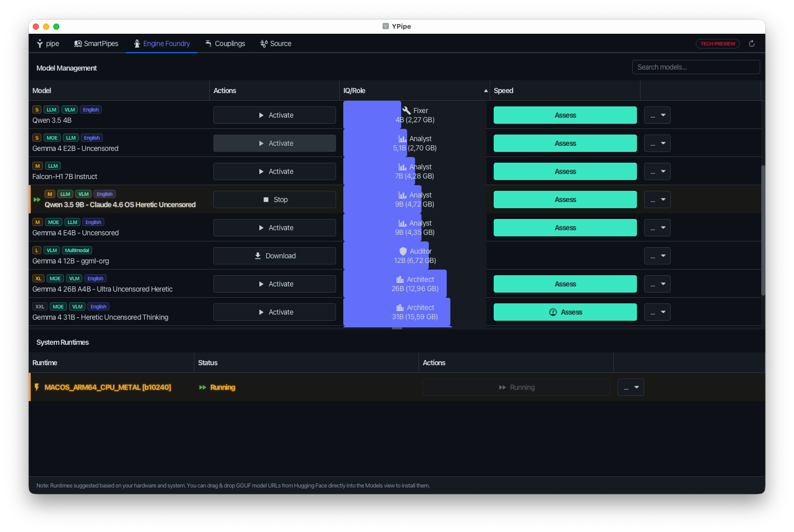Select the MACOS_ARM64_CPU_METAL [b10240] runtime row
Screen dimensions: 794x532
click(x=397, y=387)
